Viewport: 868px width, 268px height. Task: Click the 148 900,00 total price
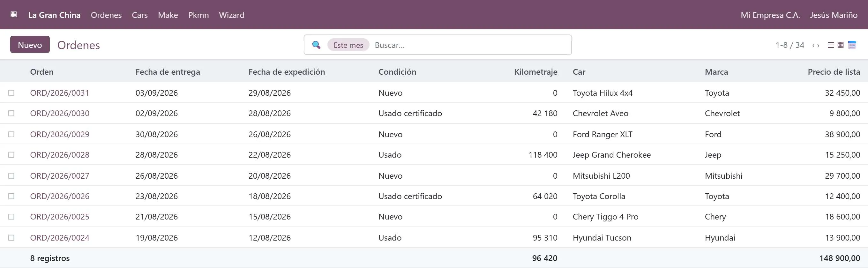pyautogui.click(x=840, y=258)
